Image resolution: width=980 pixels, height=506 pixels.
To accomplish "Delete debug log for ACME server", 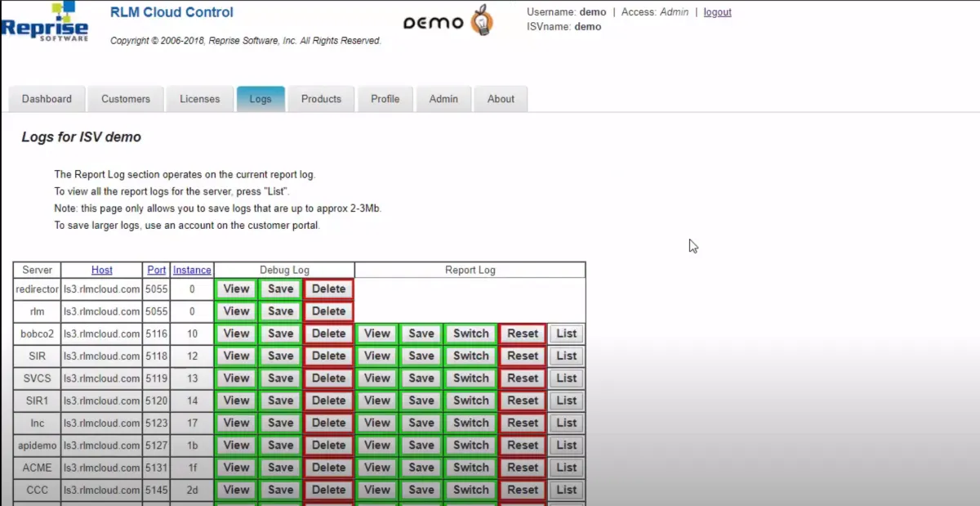I will [328, 468].
